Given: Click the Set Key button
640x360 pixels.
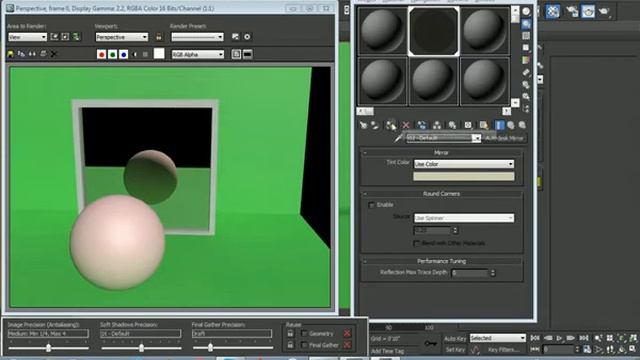Looking at the screenshot, I should (455, 350).
